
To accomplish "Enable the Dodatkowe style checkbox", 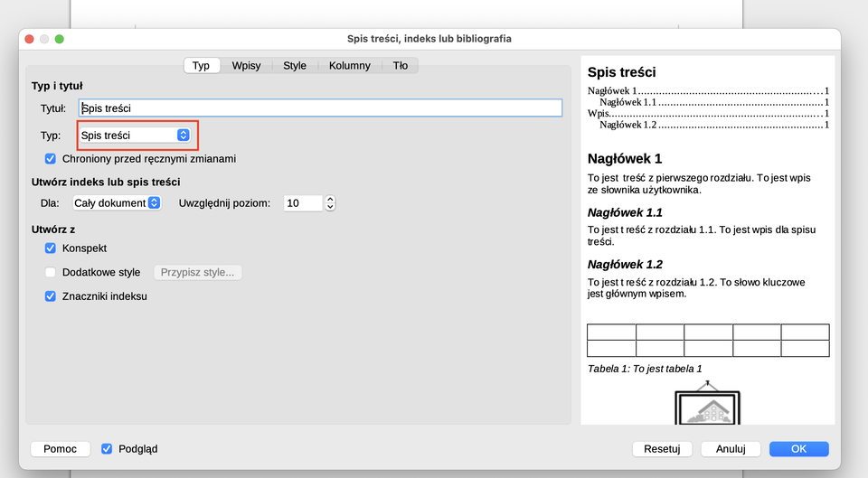I will 51,272.
